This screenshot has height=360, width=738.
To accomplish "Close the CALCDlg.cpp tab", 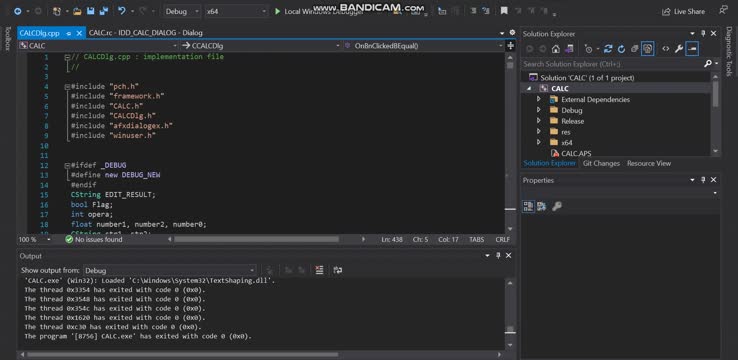I will pos(79,33).
